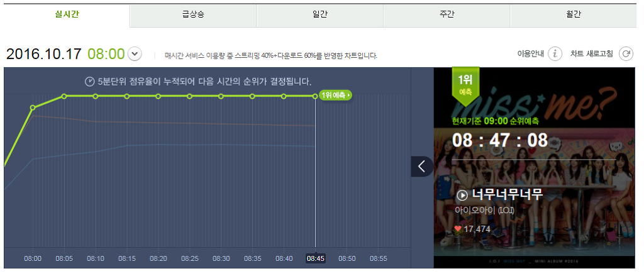Screen dimensions: 644x276
Task: Click the 08:30 data point on green line
Action: (x=221, y=96)
